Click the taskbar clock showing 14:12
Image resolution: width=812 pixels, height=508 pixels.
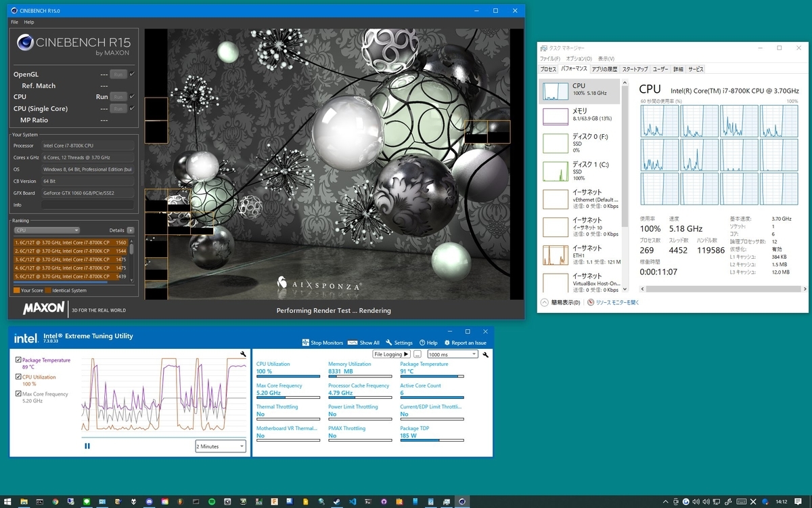point(782,502)
